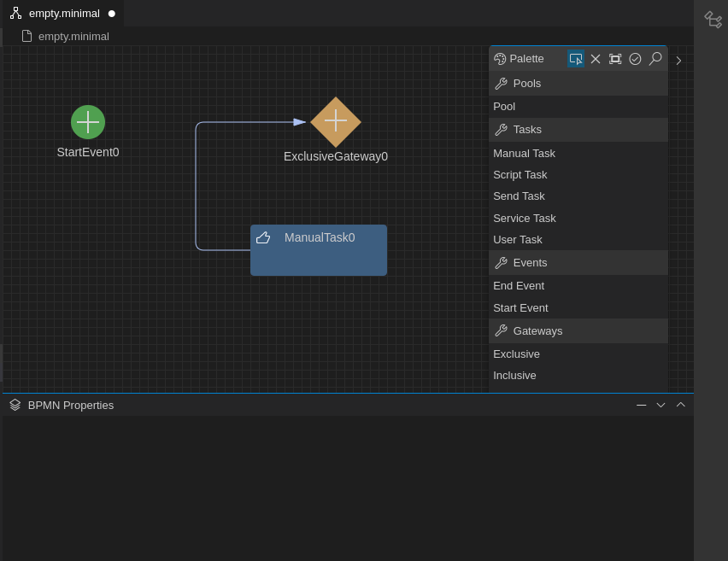Choose End Event from palette

click(578, 286)
